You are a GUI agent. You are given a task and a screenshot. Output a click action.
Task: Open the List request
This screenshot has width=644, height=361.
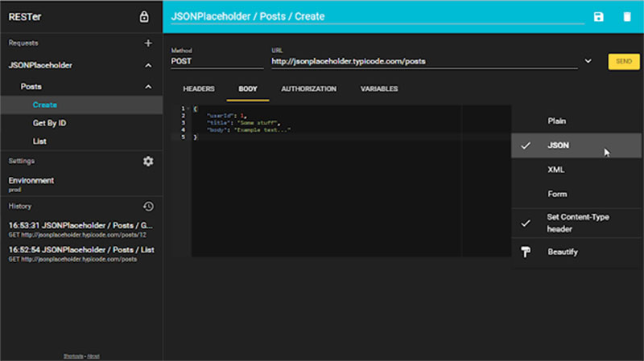pyautogui.click(x=81, y=142)
